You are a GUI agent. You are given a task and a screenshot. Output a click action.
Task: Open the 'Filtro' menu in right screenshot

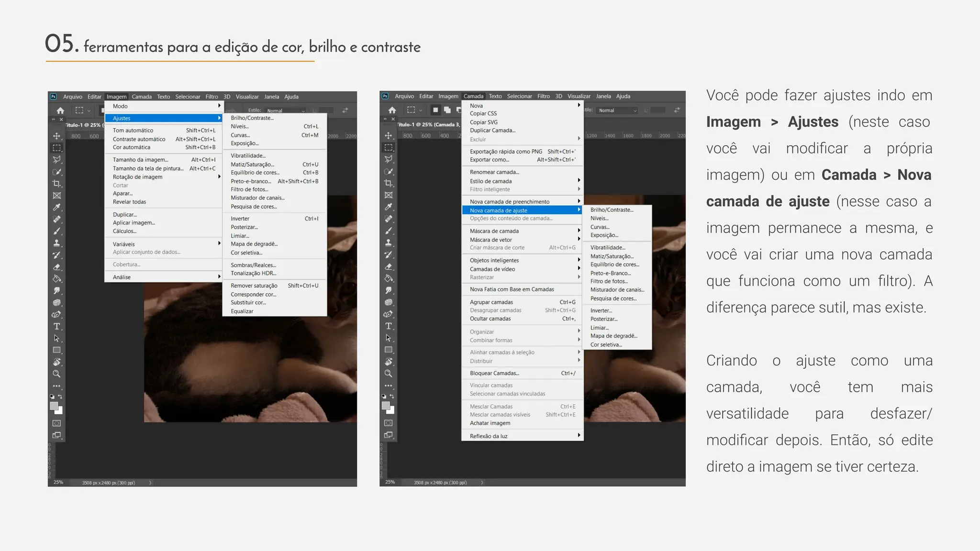(543, 96)
